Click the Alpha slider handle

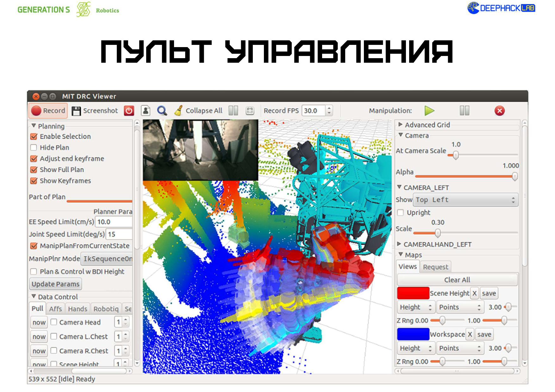(x=515, y=176)
